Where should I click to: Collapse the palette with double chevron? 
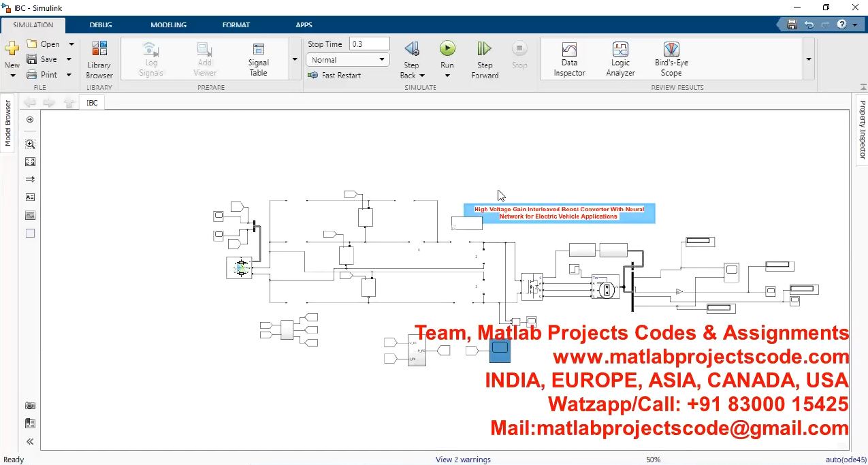pyautogui.click(x=30, y=441)
